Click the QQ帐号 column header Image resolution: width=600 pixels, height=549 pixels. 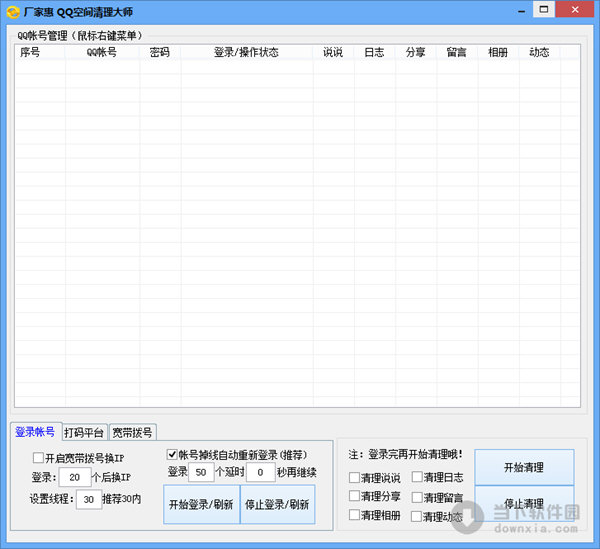click(103, 52)
